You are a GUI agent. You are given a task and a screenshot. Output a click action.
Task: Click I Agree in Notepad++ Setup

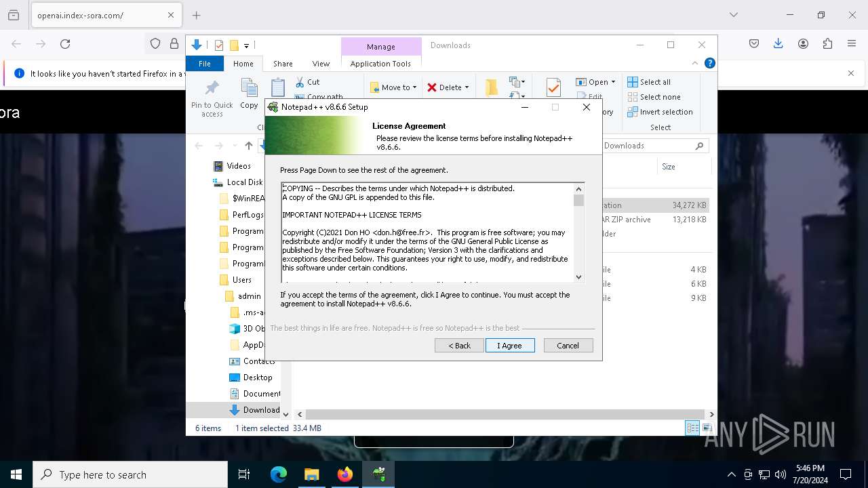pos(510,346)
